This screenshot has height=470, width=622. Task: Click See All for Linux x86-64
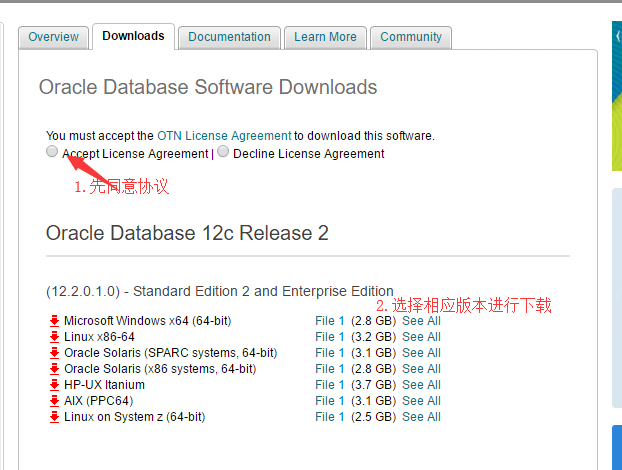(421, 337)
